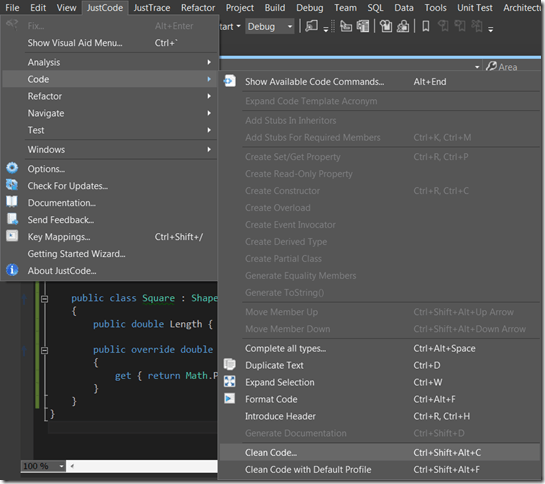Select Show Visual Aid Menu entry

click(110, 43)
